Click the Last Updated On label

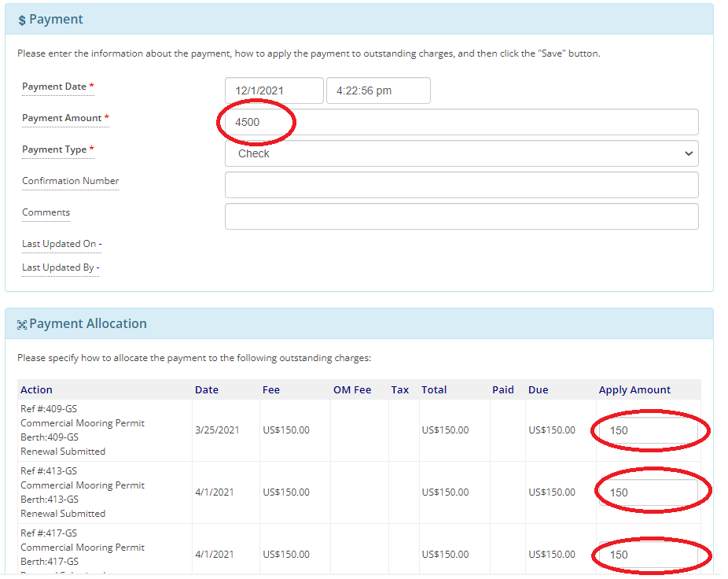point(59,244)
